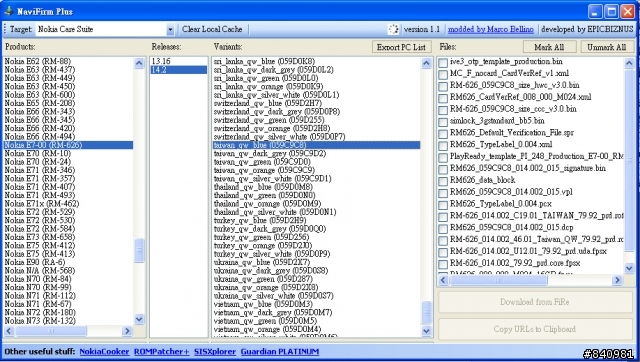
Task: Click the loading spinner icon
Action: click(x=393, y=29)
